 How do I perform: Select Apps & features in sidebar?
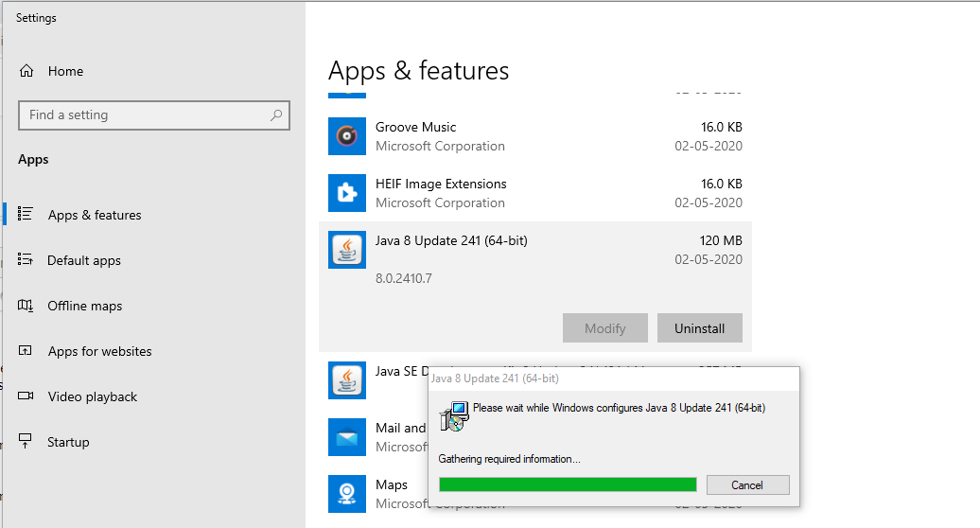coord(95,215)
